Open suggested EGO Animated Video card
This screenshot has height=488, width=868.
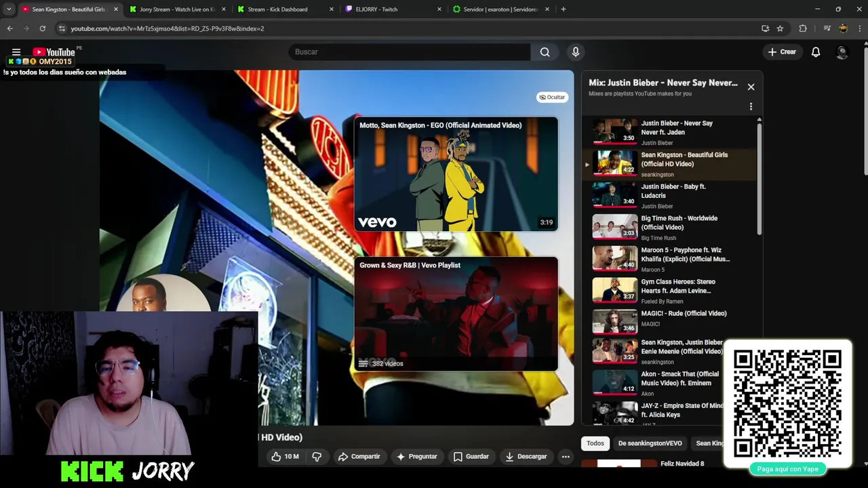coord(456,174)
